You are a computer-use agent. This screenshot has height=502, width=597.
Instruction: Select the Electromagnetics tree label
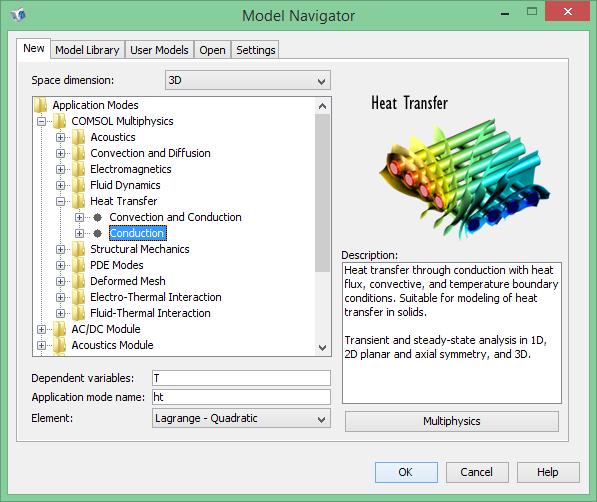pos(131,169)
